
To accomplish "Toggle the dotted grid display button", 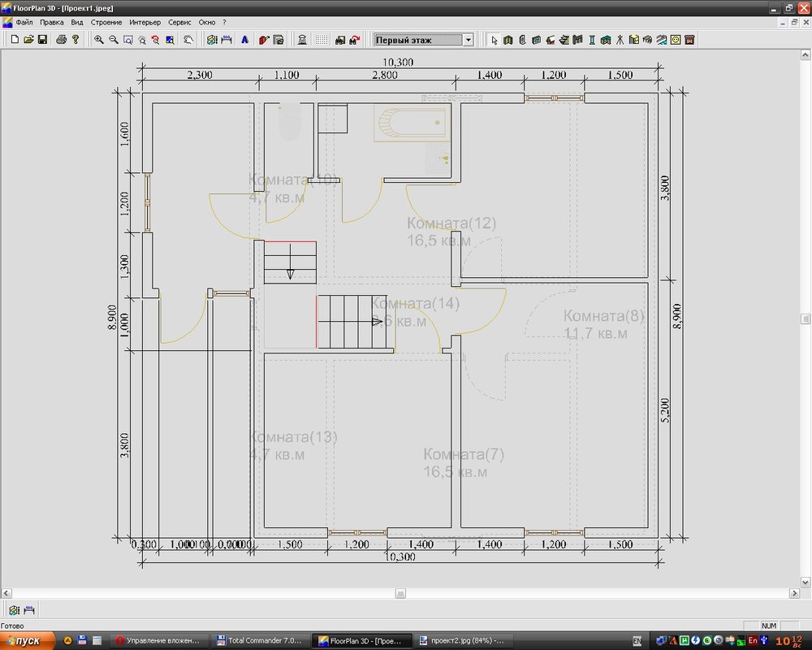I will (322, 39).
